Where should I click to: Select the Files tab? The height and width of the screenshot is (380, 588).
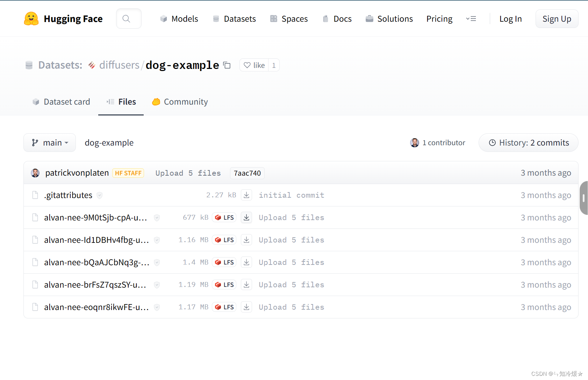[121, 102]
